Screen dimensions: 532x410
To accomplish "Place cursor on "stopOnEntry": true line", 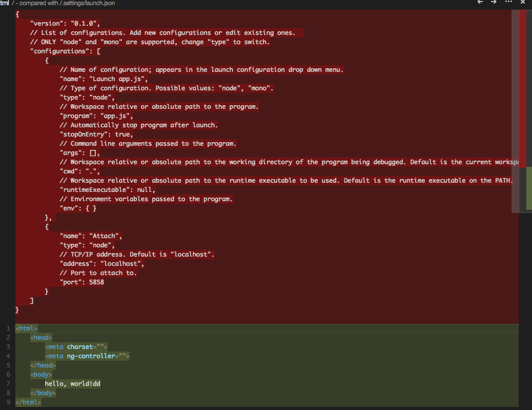I will [96, 134].
